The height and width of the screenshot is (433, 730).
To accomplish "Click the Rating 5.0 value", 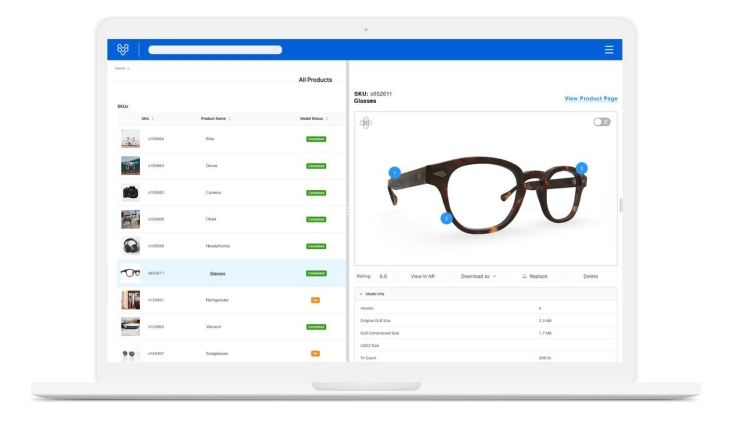I will [383, 277].
